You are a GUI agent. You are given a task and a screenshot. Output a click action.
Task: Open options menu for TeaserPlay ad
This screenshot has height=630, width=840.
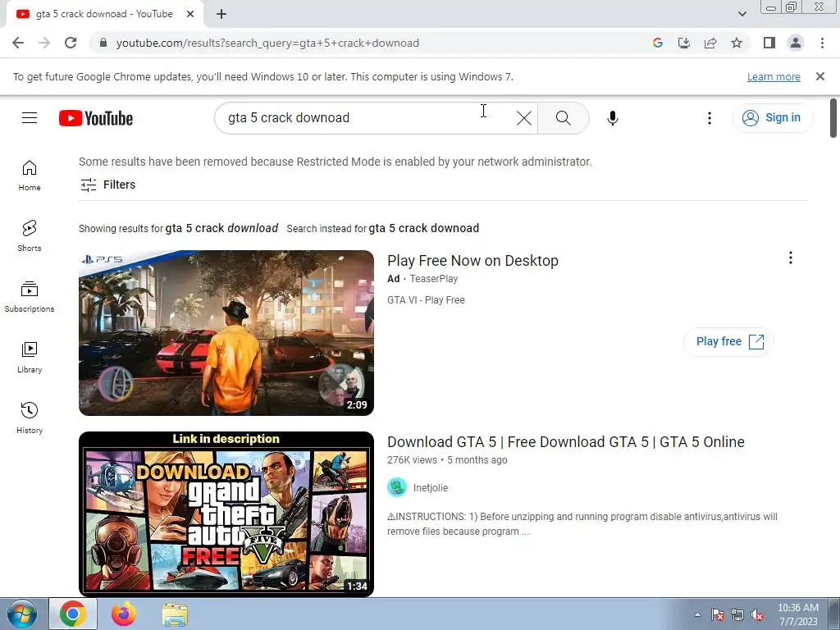click(790, 258)
